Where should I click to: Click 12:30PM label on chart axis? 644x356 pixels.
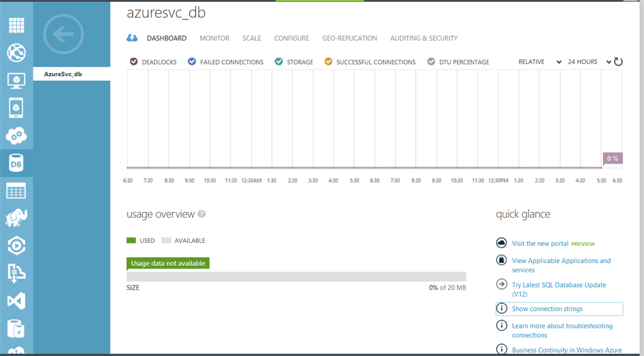(498, 181)
